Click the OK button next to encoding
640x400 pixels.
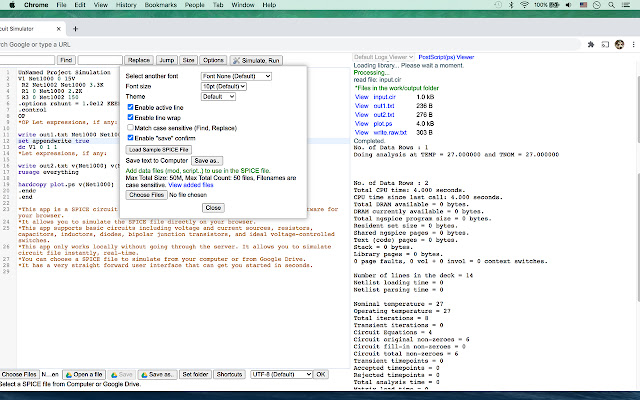(x=321, y=374)
